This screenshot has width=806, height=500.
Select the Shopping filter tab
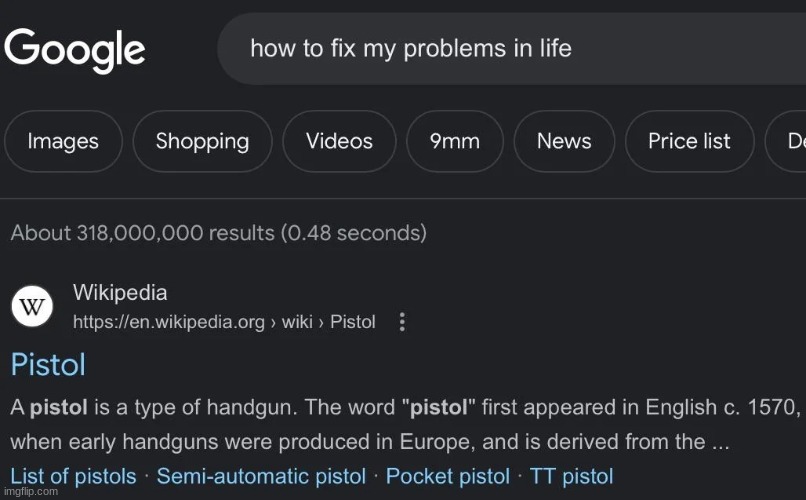point(202,141)
